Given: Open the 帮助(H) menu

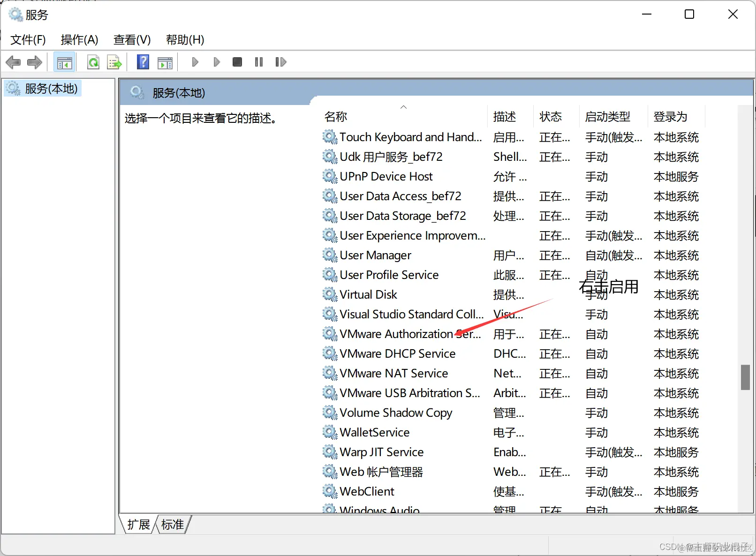Looking at the screenshot, I should point(185,40).
